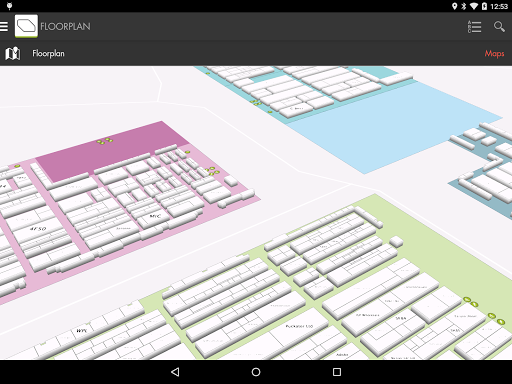
Task: Open the alphabetical exhibitor list icon
Action: tap(474, 27)
